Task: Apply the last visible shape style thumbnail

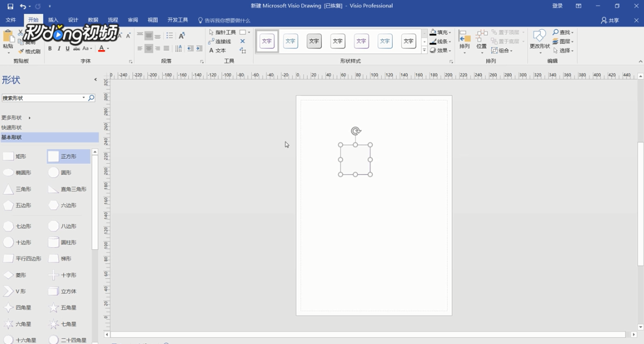Action: [x=408, y=41]
